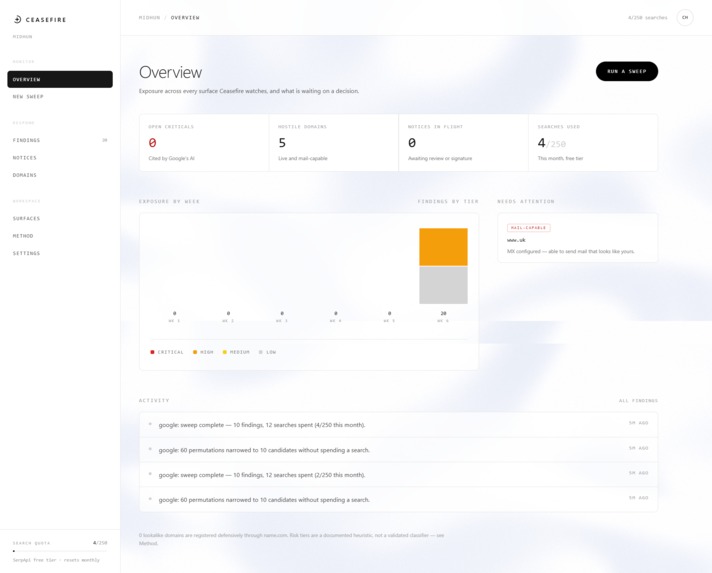Open the CH user avatar
Screen dimensions: 712x573
pyautogui.click(x=685, y=18)
